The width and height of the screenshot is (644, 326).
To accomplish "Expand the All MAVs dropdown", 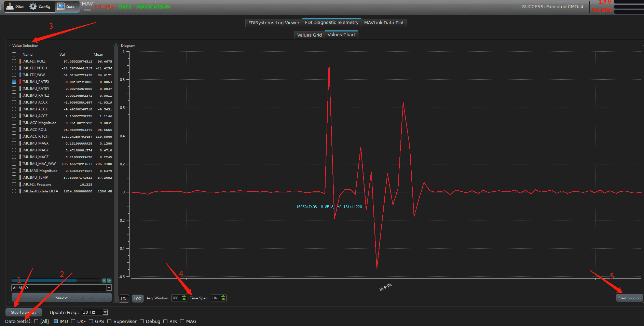I will [109, 288].
